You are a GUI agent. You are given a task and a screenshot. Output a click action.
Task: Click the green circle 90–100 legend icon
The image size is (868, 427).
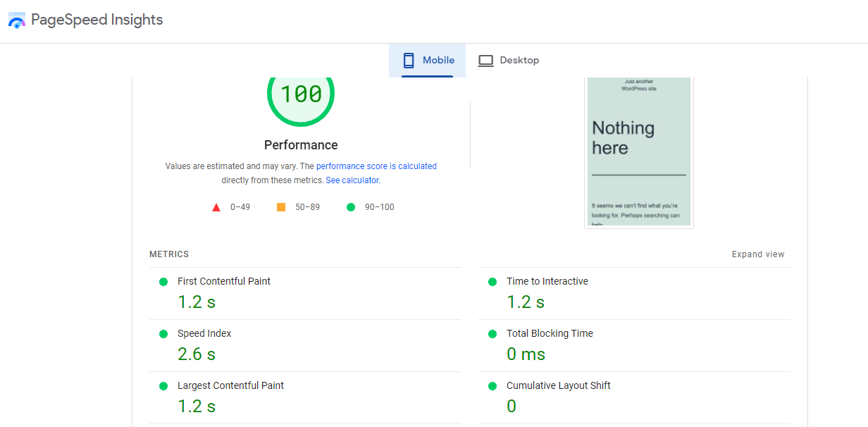coord(351,207)
